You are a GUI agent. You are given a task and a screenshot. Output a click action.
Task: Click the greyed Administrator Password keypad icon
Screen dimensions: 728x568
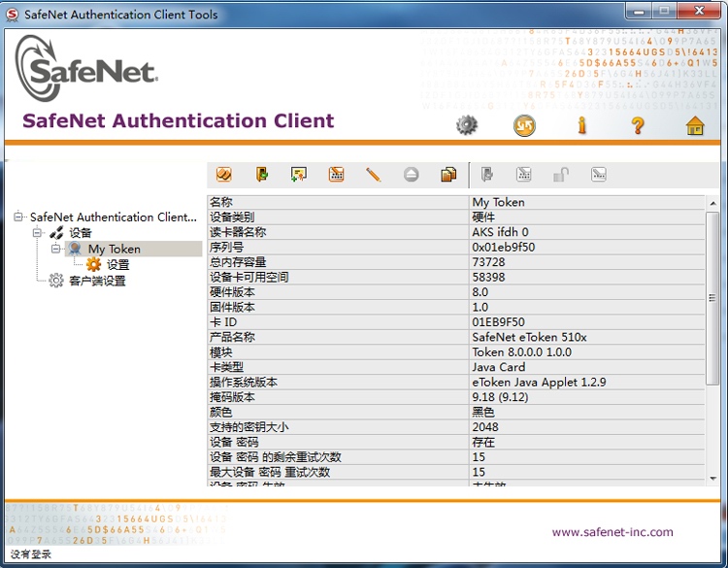click(524, 175)
